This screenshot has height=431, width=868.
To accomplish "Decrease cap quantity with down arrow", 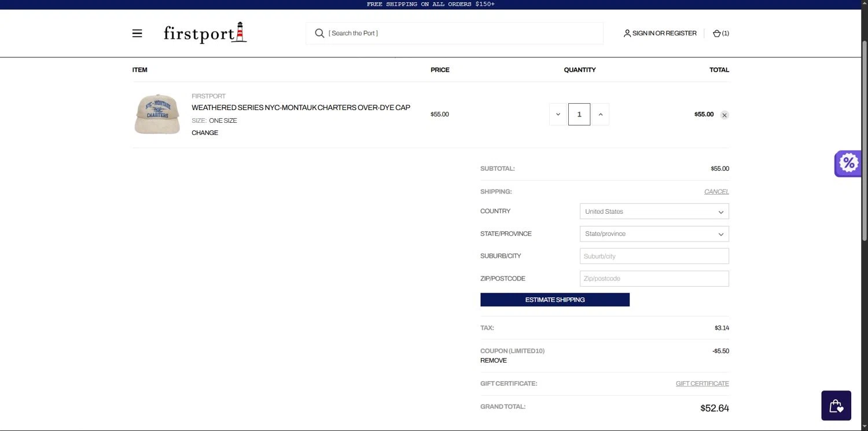I will coord(558,114).
